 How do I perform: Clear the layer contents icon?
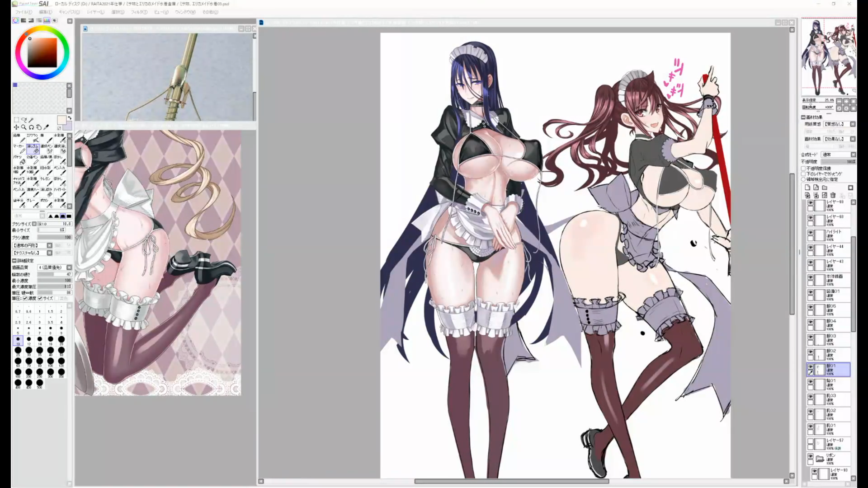[825, 195]
